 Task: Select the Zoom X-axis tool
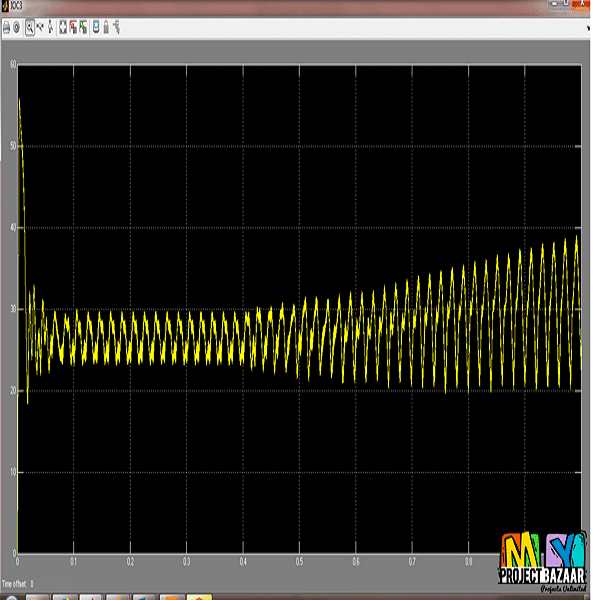41,28
